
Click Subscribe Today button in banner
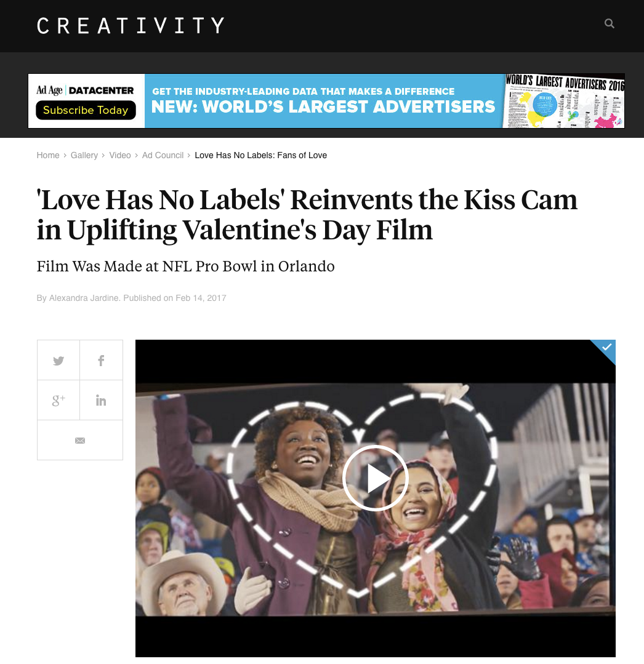[x=86, y=110]
